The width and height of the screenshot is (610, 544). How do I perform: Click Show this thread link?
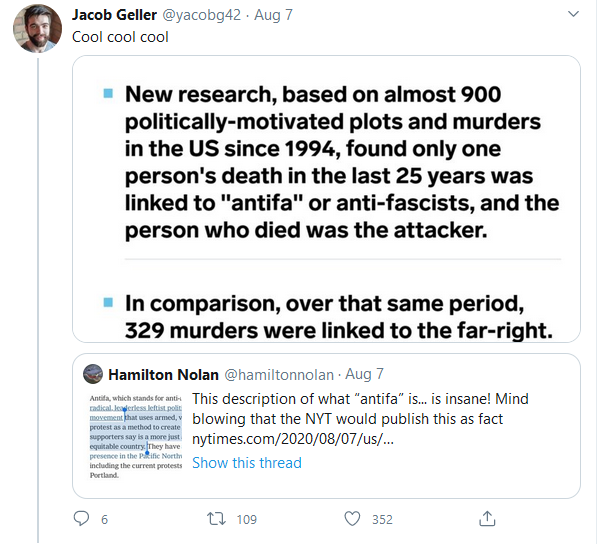(x=247, y=463)
